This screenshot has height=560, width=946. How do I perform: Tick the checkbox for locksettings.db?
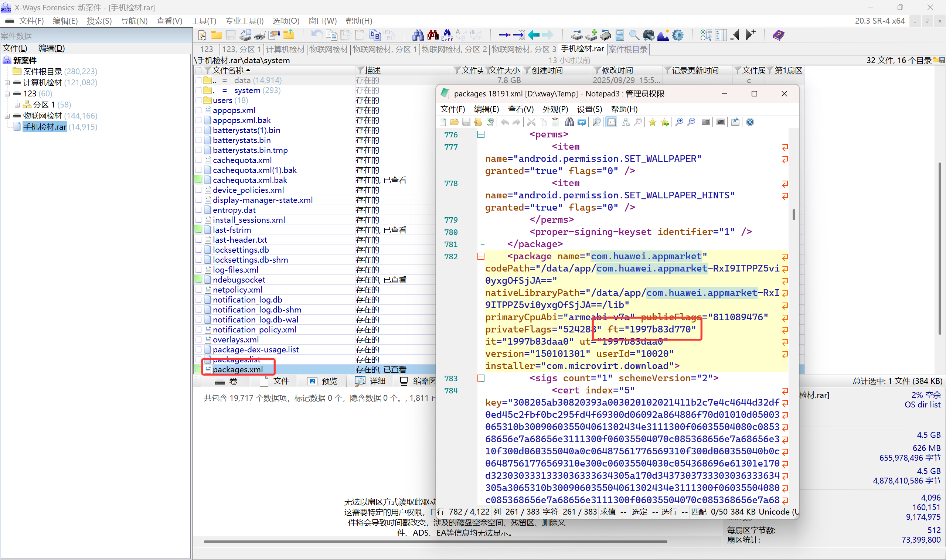tap(198, 250)
